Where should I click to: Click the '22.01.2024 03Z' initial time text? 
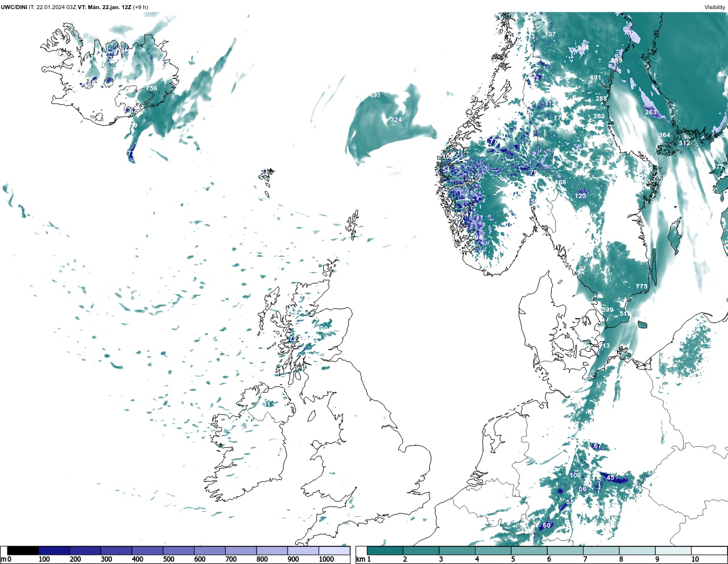[x=56, y=7]
